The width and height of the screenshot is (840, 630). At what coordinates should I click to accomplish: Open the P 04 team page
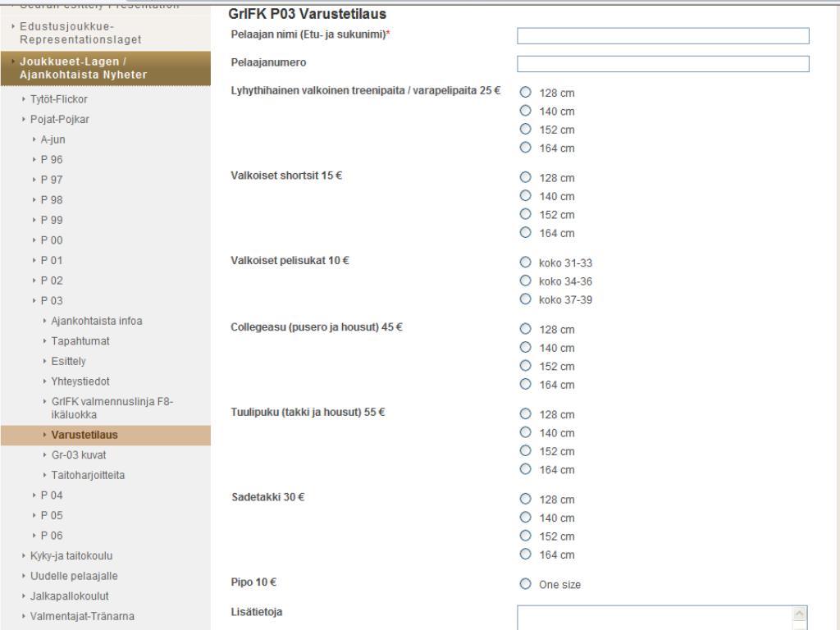point(52,495)
